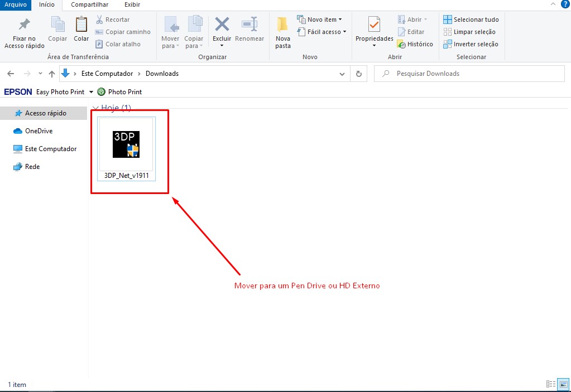This screenshot has width=571, height=392.
Task: Choose Copiar caminho in ribbon
Action: point(123,32)
